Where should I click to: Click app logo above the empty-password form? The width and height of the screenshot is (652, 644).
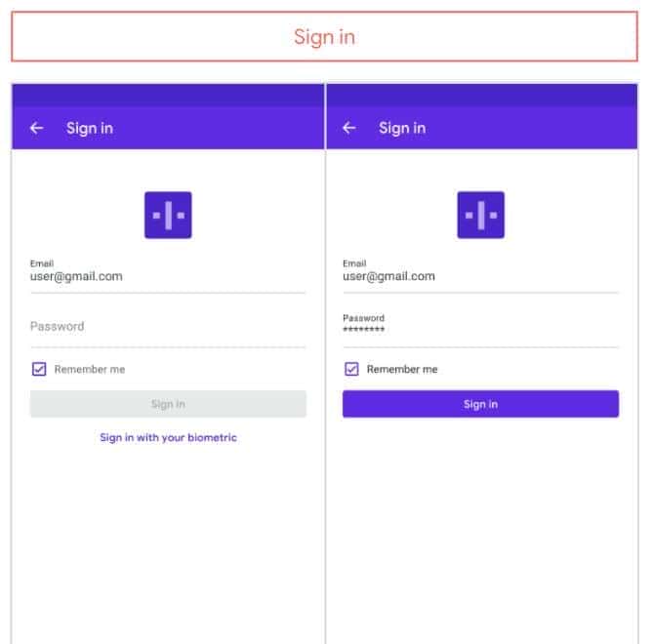(x=168, y=215)
